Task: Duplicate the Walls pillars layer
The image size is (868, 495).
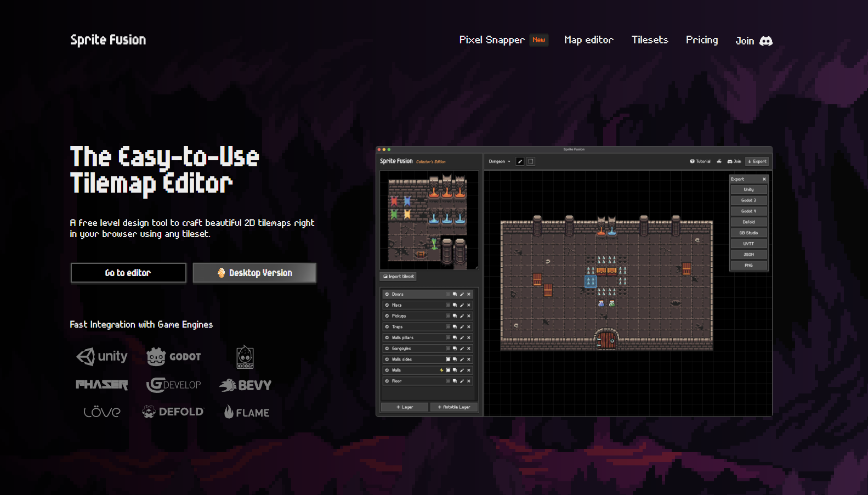Action: coord(455,337)
